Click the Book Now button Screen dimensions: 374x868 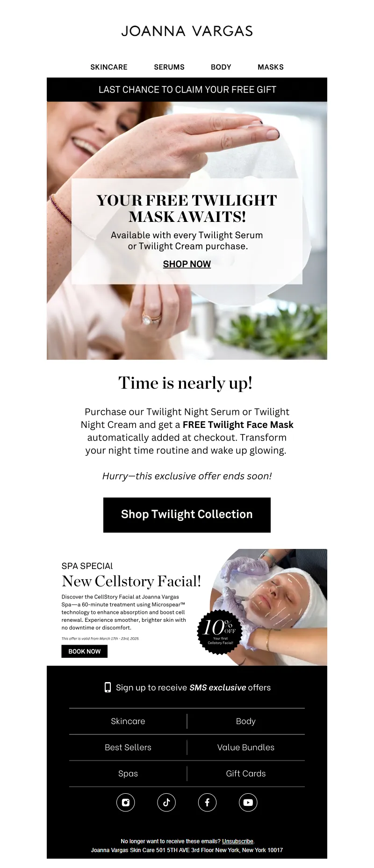pyautogui.click(x=85, y=651)
